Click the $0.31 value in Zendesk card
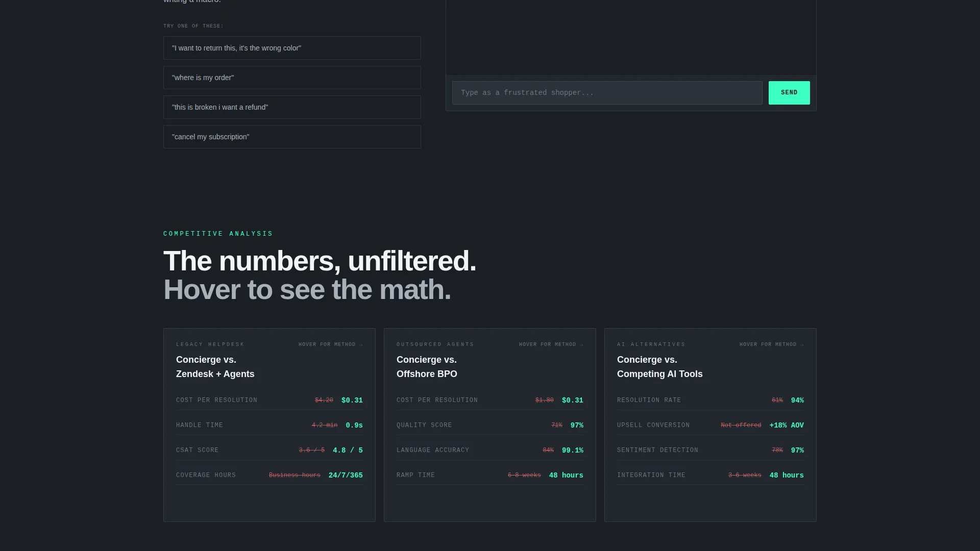 352,400
